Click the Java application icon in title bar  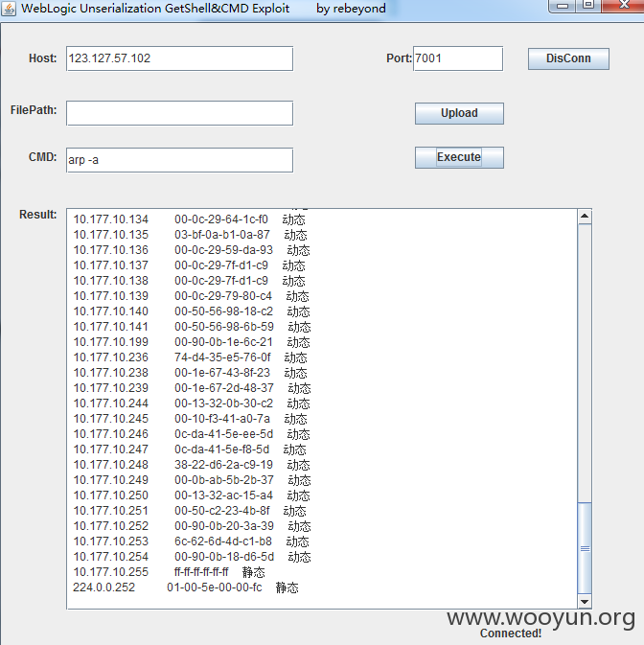click(9, 9)
